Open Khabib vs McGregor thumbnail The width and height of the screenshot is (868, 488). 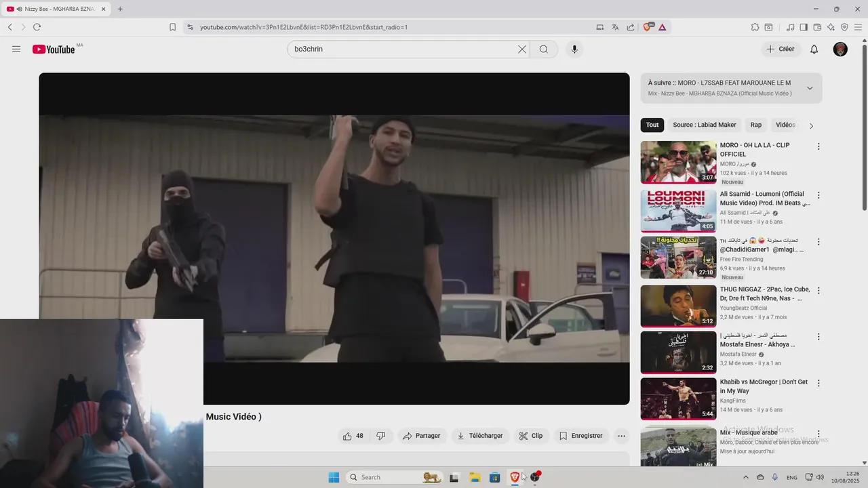678,399
